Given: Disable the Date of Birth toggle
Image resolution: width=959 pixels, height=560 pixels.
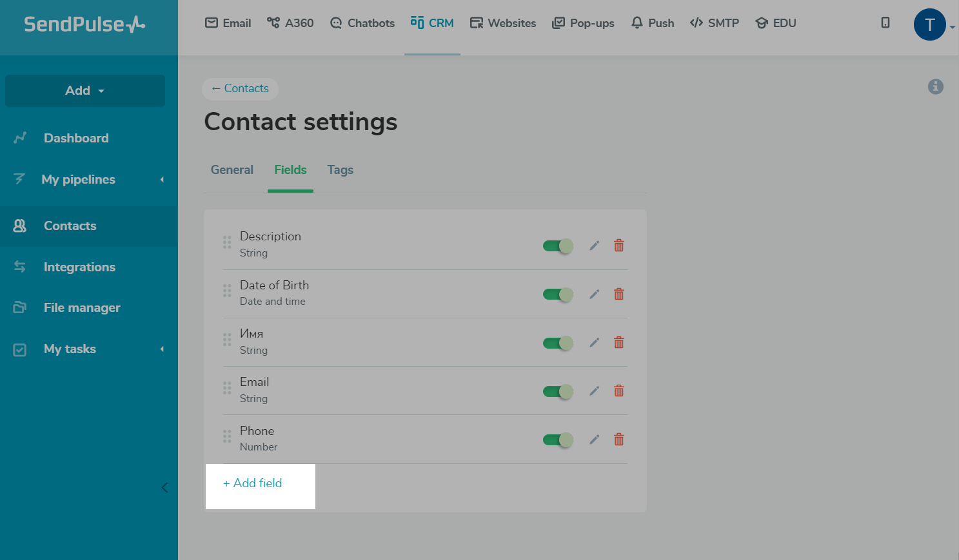Looking at the screenshot, I should click(558, 294).
